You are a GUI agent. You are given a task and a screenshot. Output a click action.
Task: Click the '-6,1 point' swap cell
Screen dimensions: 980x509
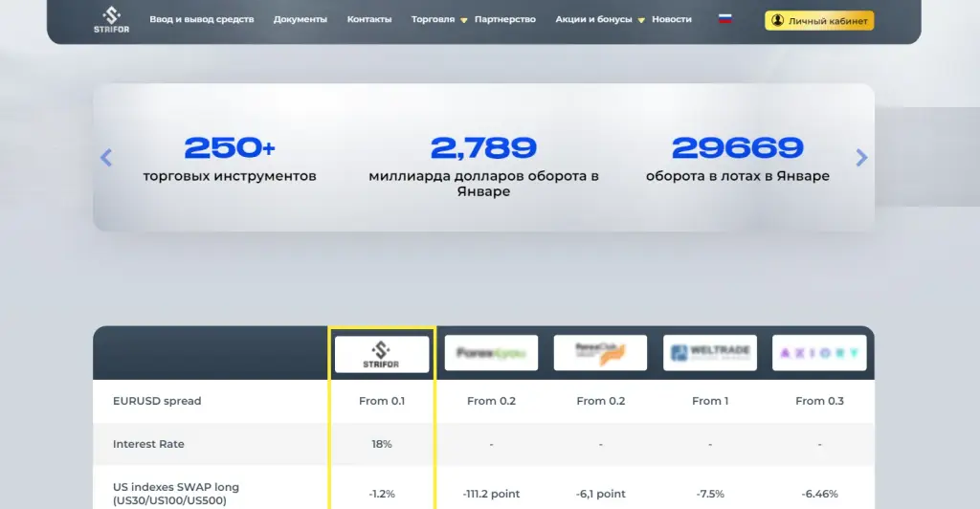pos(601,494)
